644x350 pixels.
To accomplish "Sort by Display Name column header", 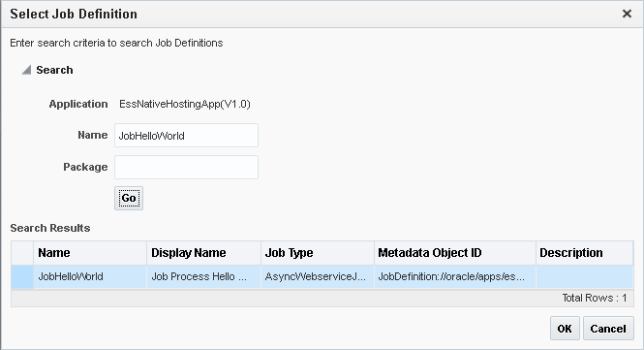I will point(203,252).
